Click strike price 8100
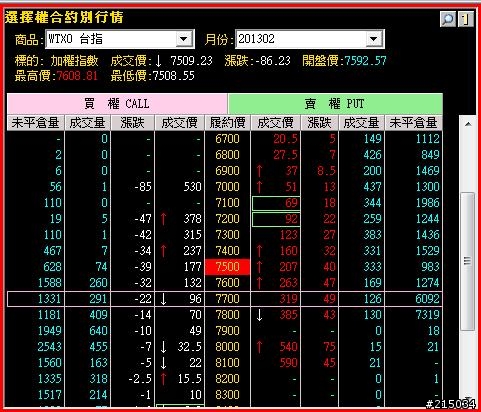Viewport: 481px width, 412px height. click(x=227, y=363)
